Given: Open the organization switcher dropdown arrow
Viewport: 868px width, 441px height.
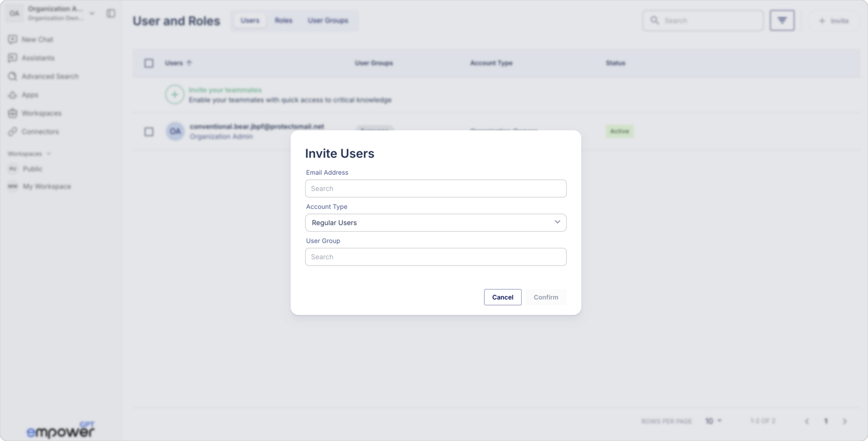Looking at the screenshot, I should 92,14.
